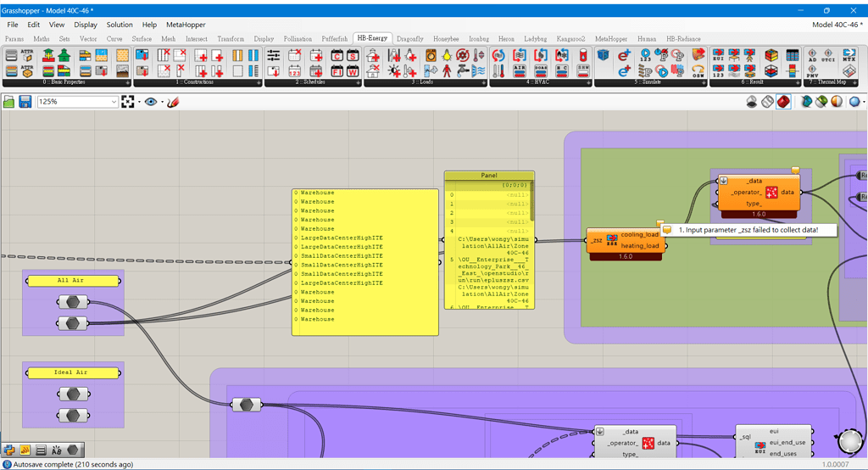This screenshot has height=470, width=868.
Task: Open the Solution menu
Action: point(120,25)
